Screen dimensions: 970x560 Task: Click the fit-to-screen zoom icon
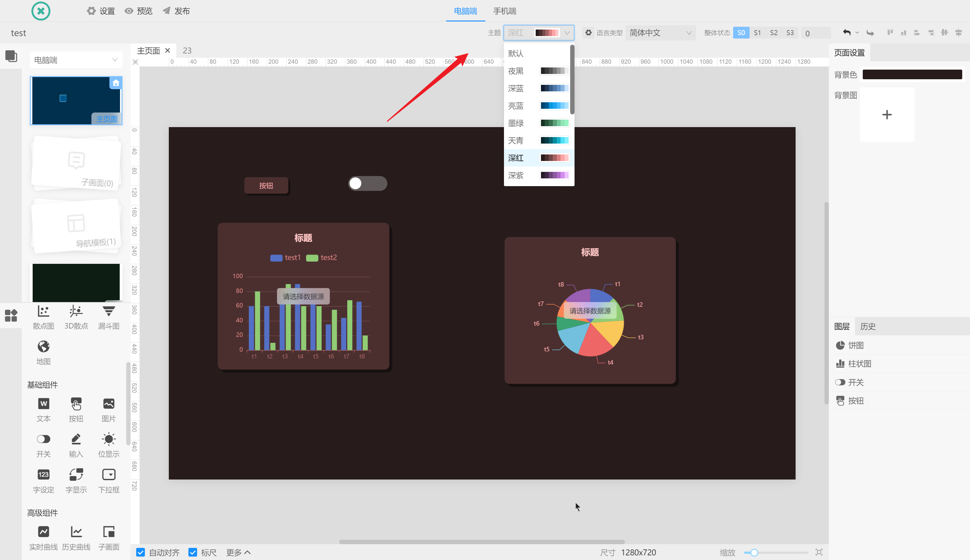click(819, 552)
